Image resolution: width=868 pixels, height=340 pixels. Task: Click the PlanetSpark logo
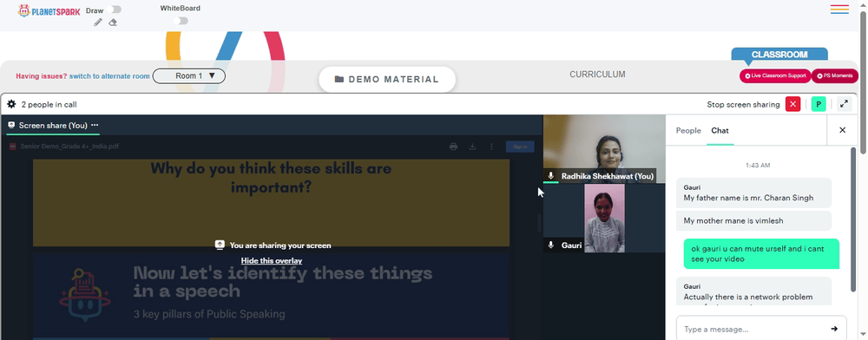pos(49,10)
